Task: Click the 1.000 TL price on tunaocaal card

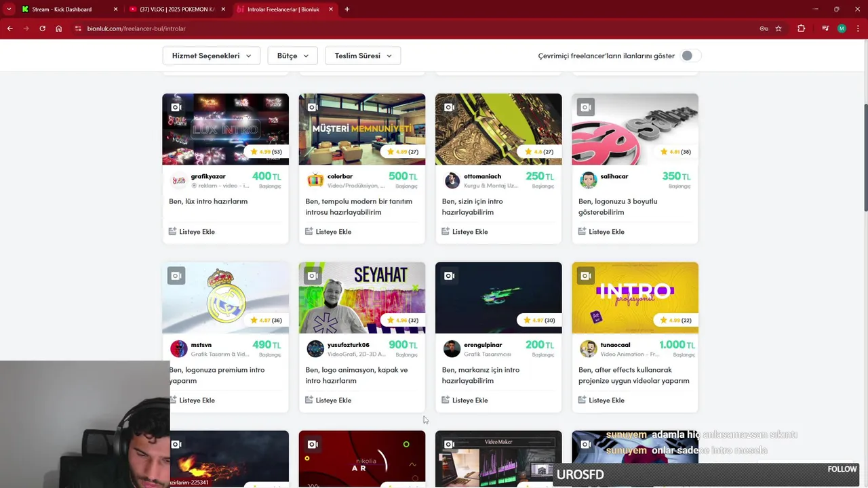Action: point(677,345)
